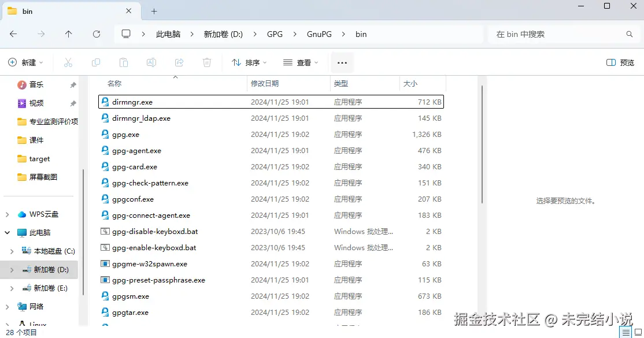The image size is (644, 338).
Task: Sort by 名称 column header
Action: point(114,83)
